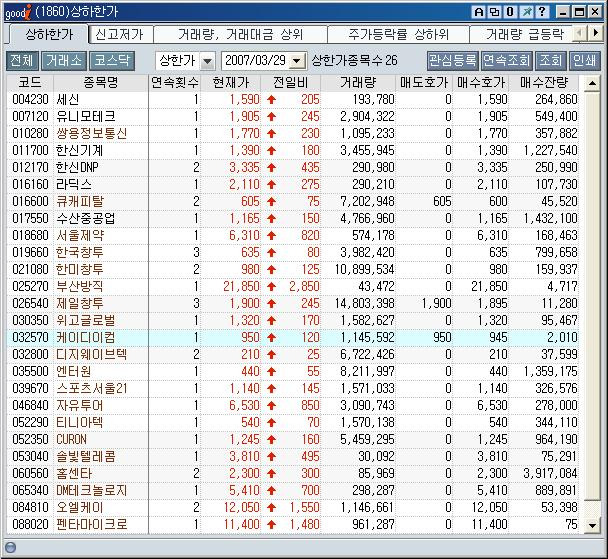Select the 거래소 market filter

64,60
